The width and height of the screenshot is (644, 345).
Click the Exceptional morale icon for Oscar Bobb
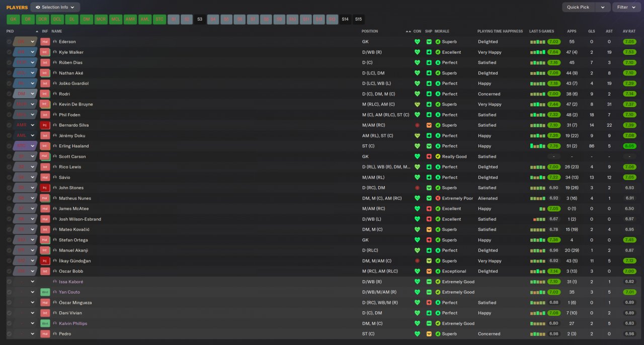click(x=438, y=271)
